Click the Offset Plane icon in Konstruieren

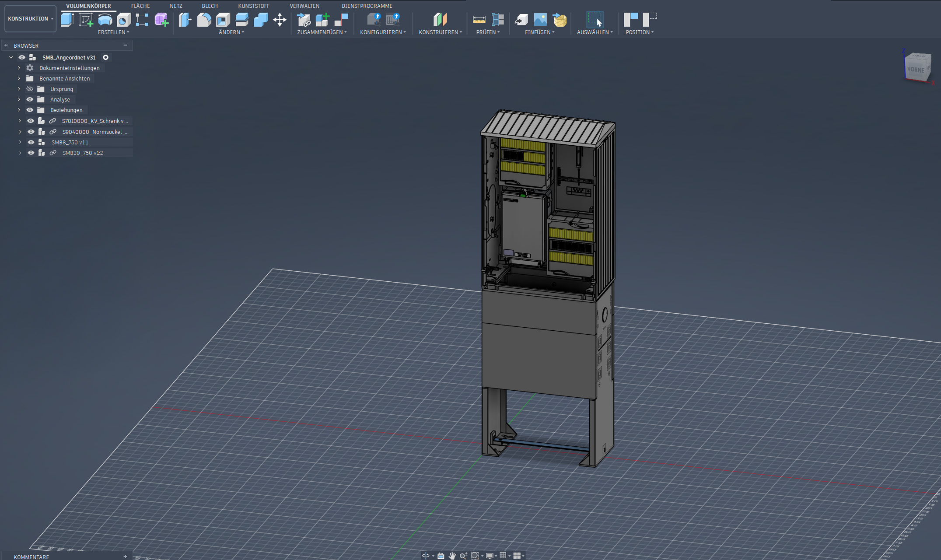pyautogui.click(x=440, y=20)
